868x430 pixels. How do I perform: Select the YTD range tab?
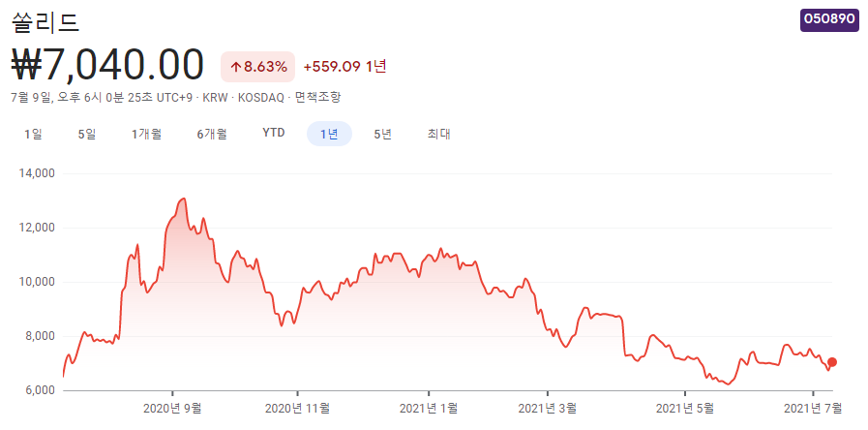274,133
